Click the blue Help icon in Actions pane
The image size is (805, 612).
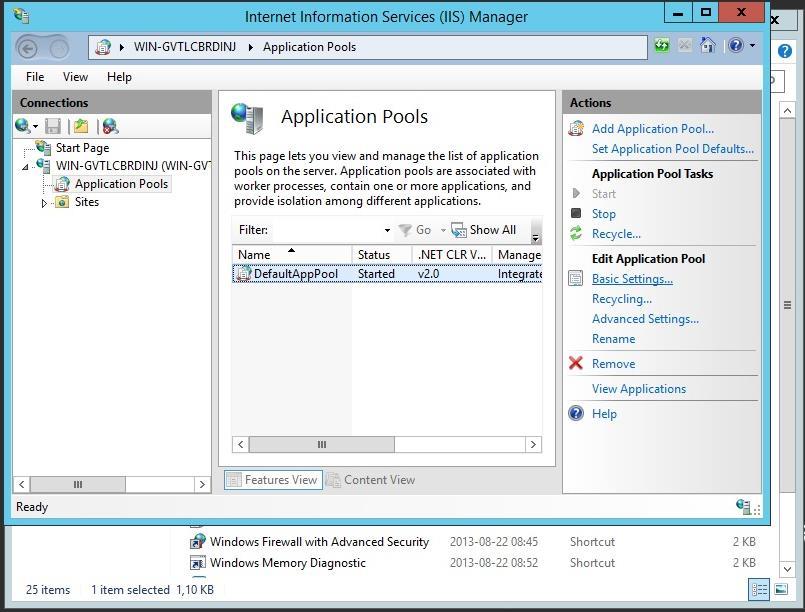point(576,413)
